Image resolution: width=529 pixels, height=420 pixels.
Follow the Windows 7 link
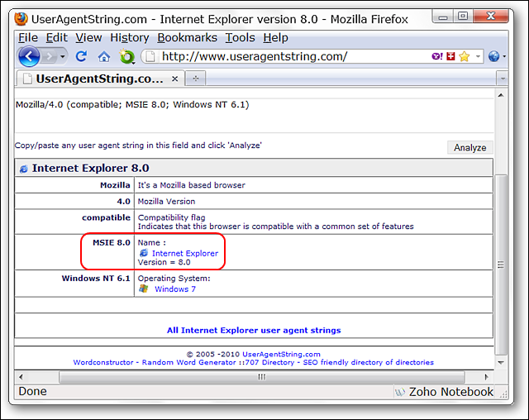click(x=175, y=289)
